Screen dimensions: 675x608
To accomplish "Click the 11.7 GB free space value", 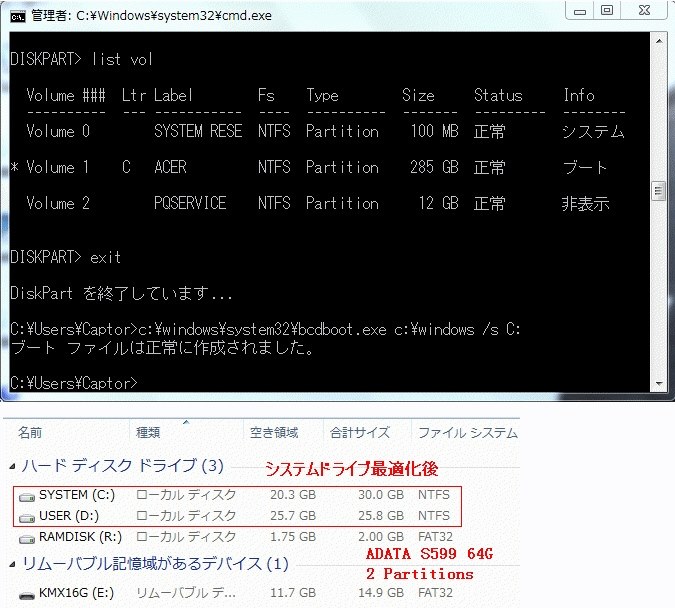I will click(293, 592).
